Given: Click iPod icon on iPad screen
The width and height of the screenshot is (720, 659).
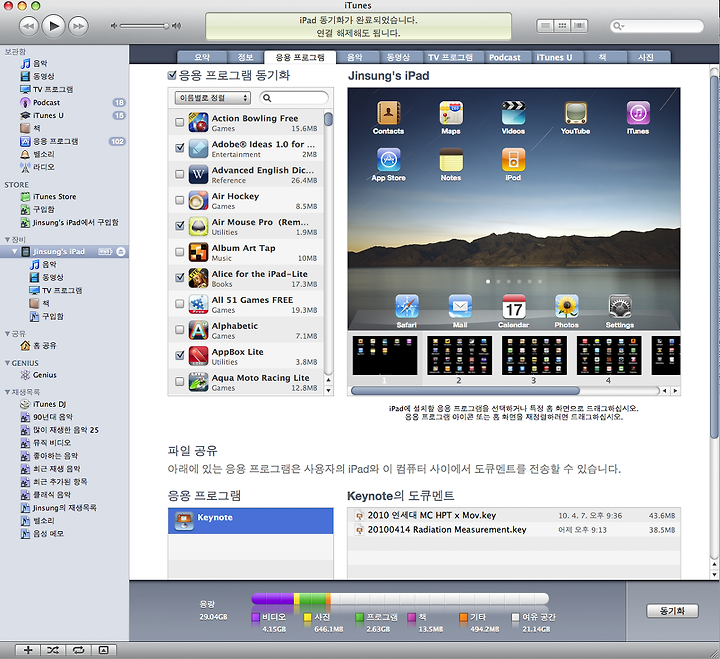Looking at the screenshot, I should coord(513,160).
